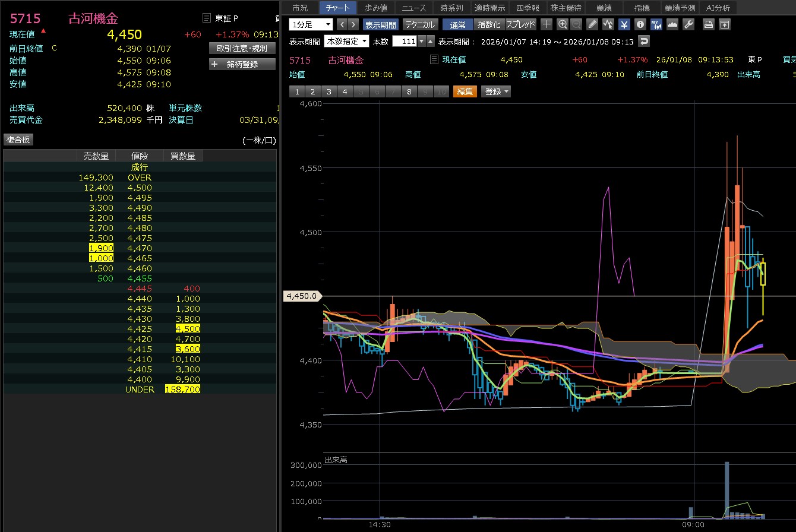
Task: Select the pencil drawing tool
Action: click(x=592, y=24)
